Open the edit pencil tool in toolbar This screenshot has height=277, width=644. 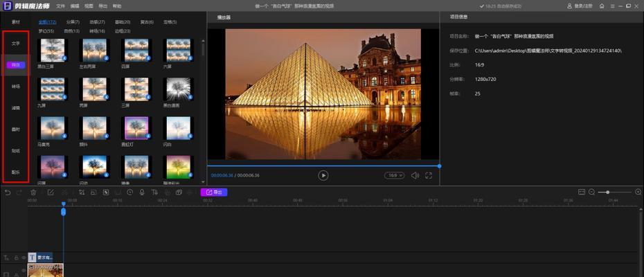tap(51, 192)
